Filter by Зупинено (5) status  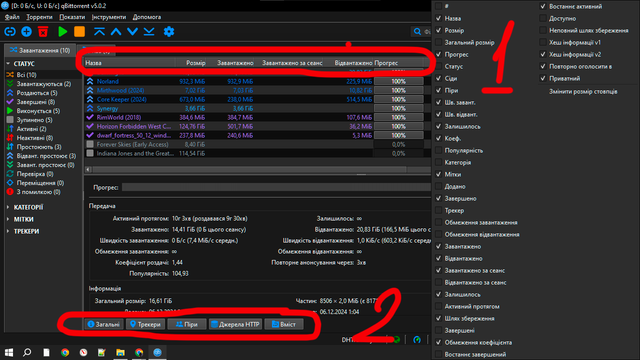34,120
